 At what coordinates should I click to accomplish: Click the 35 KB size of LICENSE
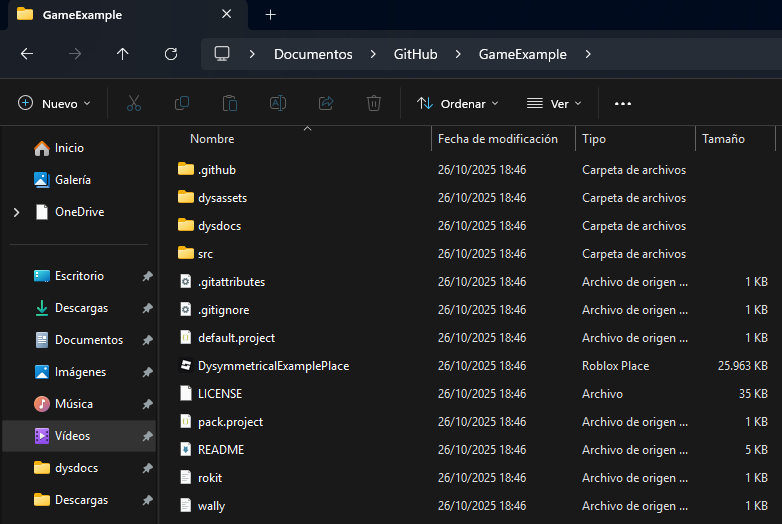coord(753,394)
